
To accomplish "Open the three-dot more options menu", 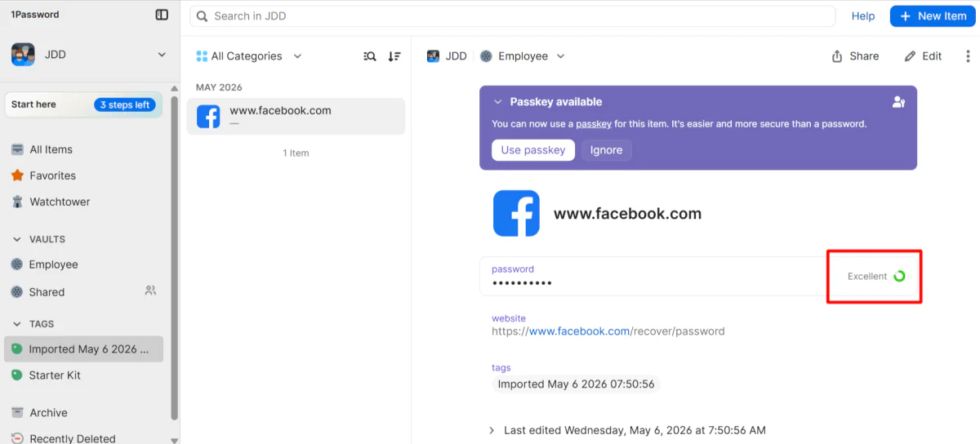I will pyautogui.click(x=969, y=56).
